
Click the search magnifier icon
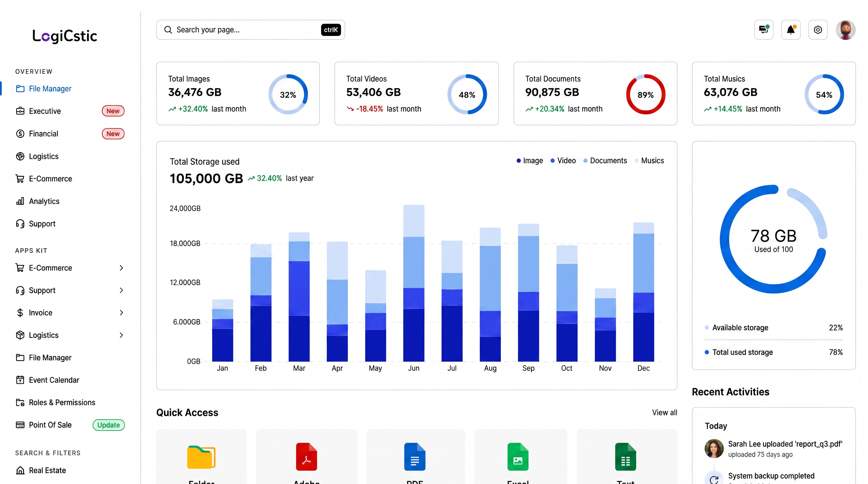(x=168, y=30)
